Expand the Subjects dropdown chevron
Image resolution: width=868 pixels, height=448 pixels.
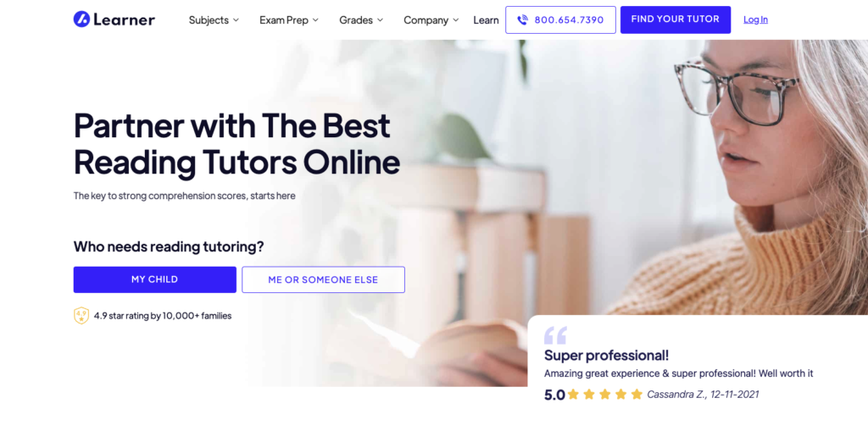click(x=236, y=20)
